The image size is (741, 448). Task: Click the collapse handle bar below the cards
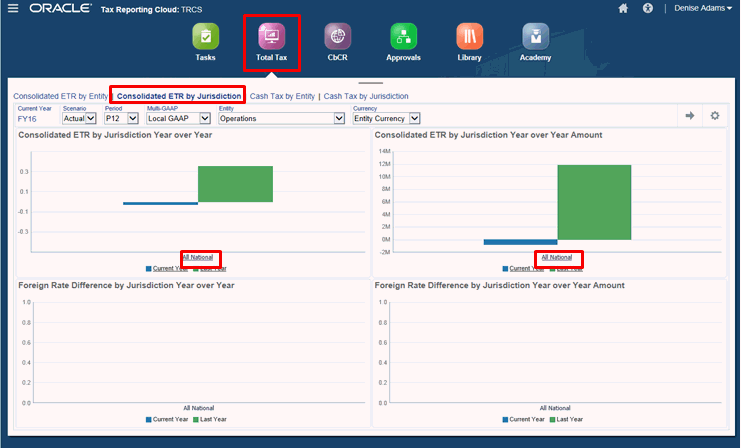coord(370,83)
